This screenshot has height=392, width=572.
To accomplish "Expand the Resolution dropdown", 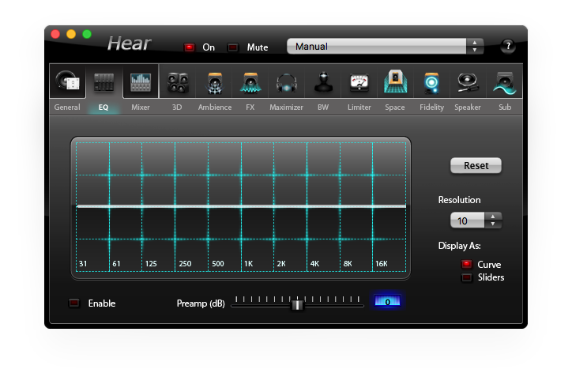I will [x=476, y=220].
